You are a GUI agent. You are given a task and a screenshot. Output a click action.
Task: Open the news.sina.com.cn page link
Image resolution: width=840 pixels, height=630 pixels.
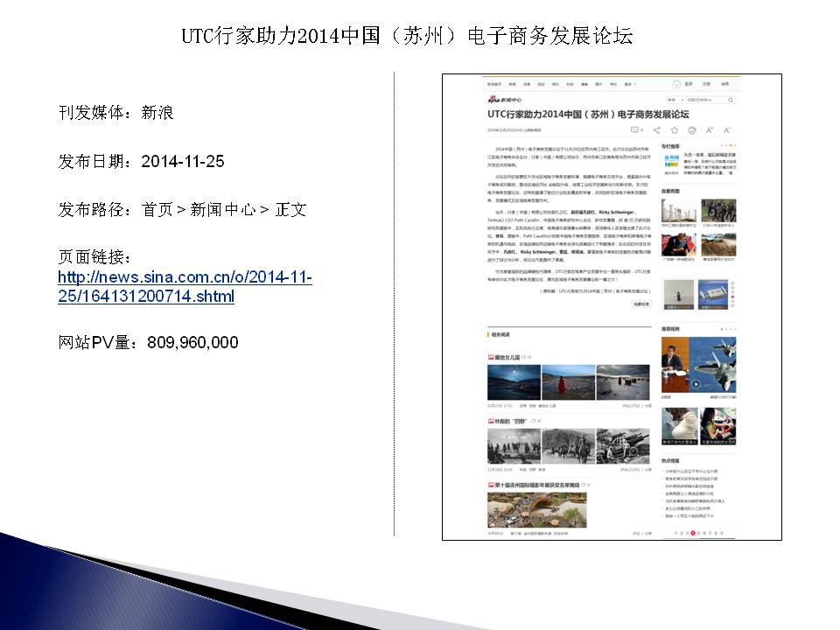point(185,287)
